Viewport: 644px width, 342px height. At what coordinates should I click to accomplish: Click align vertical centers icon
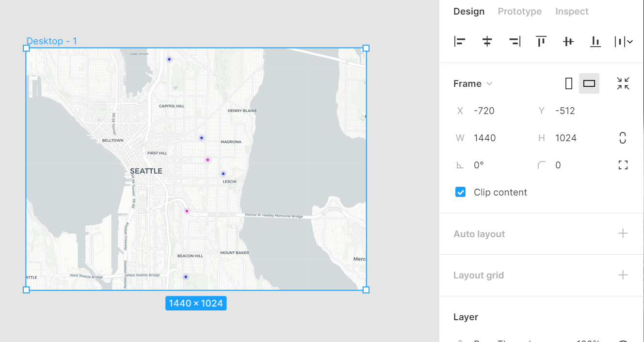coord(568,42)
